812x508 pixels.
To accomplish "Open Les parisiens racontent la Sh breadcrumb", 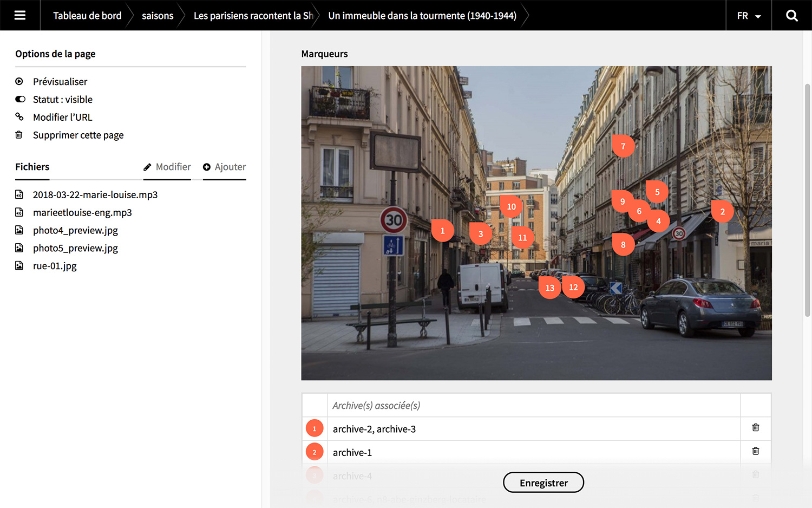I will tap(253, 16).
